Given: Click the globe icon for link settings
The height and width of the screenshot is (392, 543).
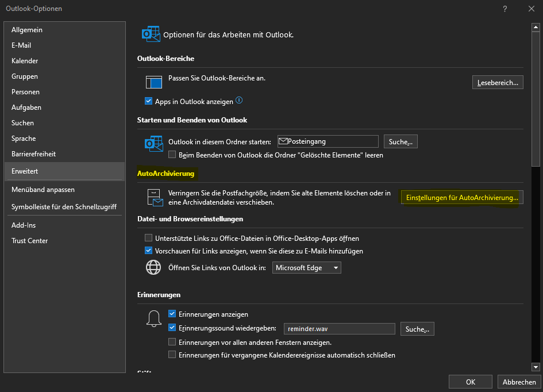Looking at the screenshot, I should [x=154, y=268].
